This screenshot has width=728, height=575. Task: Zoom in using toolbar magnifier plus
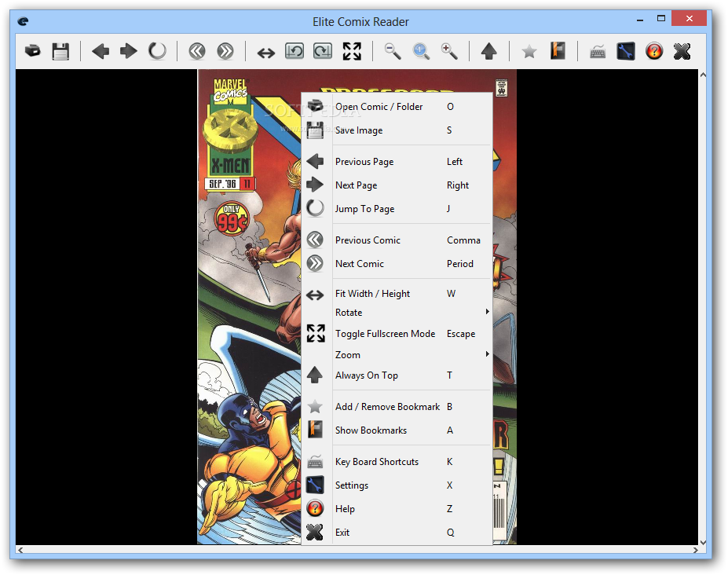[x=449, y=51]
